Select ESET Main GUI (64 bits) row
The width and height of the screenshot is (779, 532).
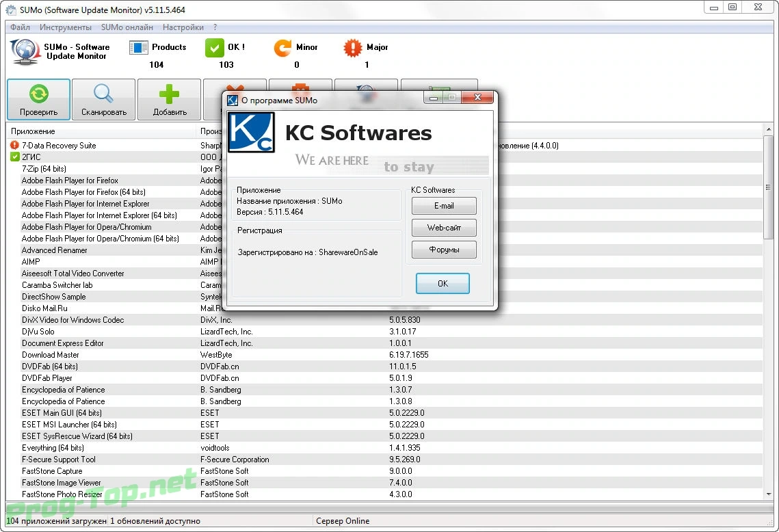385,413
